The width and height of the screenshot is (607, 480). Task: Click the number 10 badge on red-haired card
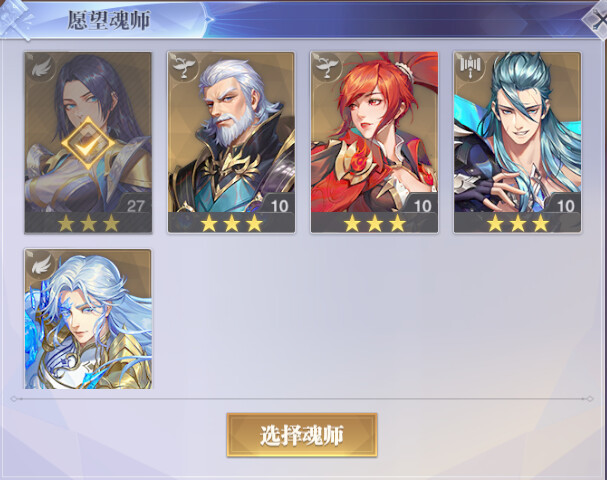[x=422, y=206]
